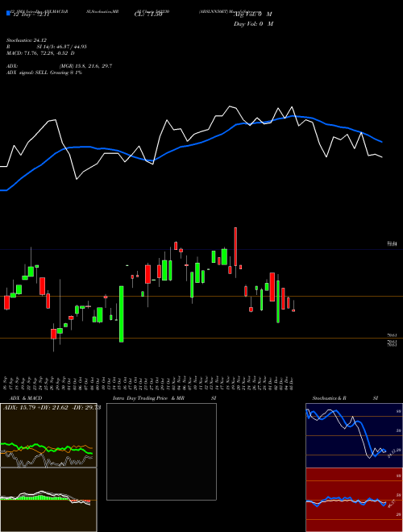The height and width of the screenshot is (532, 403).
Task: Click the long green candle reaching the 70.61 line
Action: [122, 314]
